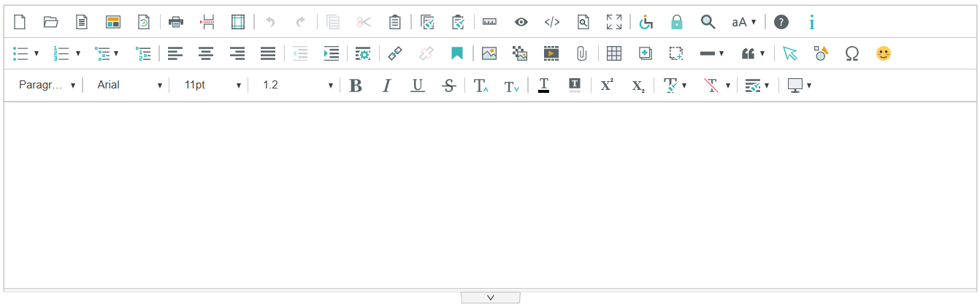This screenshot has height=307, width=980.
Task: Insert a media video with filmstrip icon
Action: coord(551,53)
